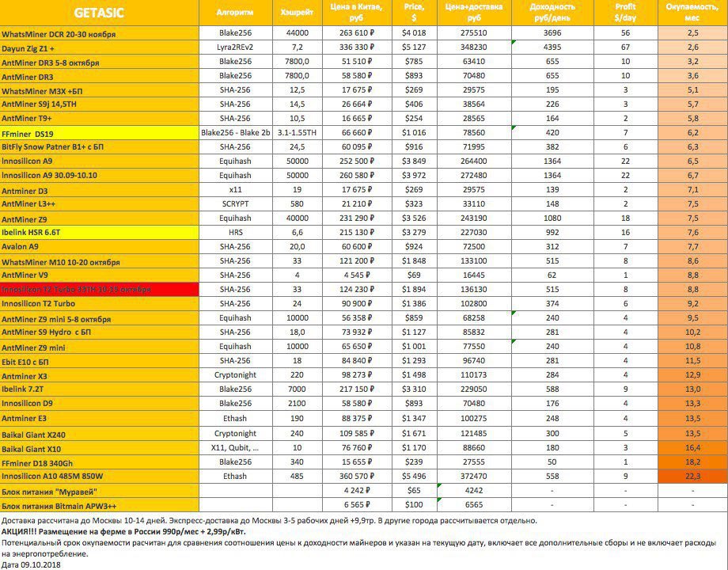728x570 pixels.
Task: Click the 'Baikal Giant X240' cell
Action: point(100,434)
